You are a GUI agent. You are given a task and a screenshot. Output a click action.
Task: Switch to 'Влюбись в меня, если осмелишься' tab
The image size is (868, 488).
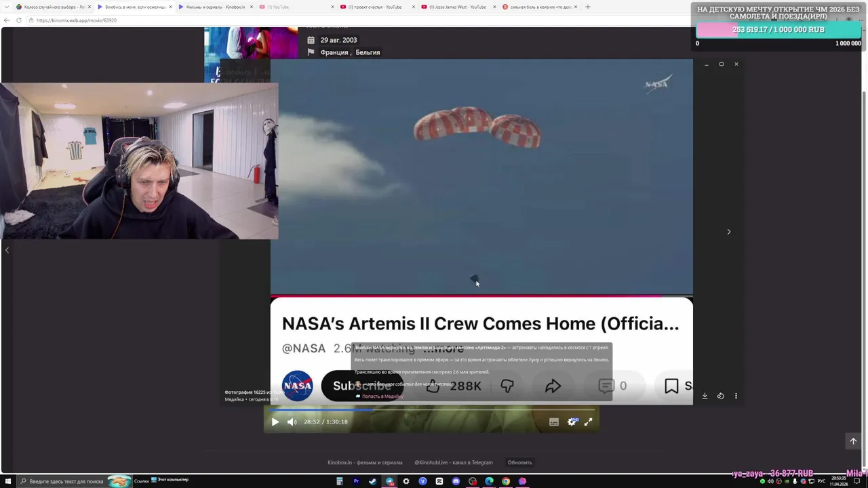pos(133,7)
